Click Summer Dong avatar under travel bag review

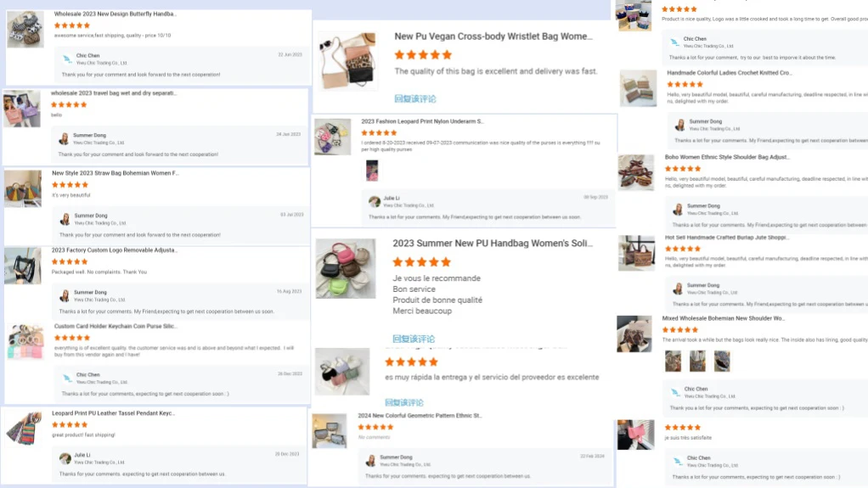pyautogui.click(x=65, y=138)
